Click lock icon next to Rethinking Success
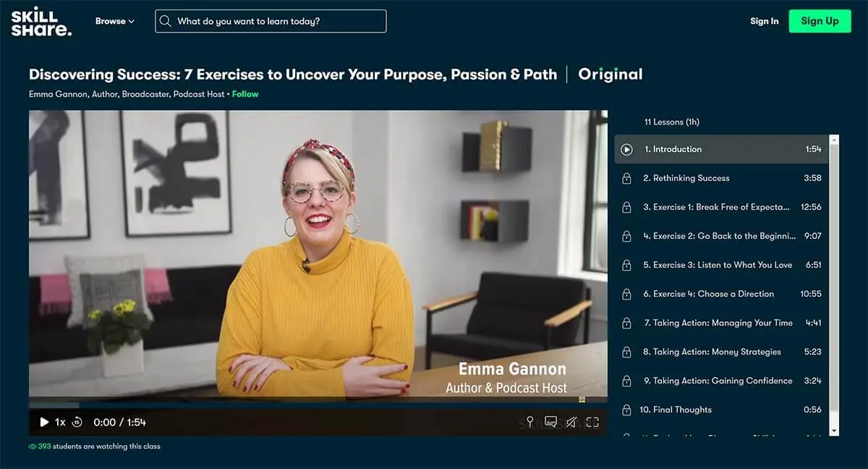This screenshot has height=469, width=868. pyautogui.click(x=627, y=178)
